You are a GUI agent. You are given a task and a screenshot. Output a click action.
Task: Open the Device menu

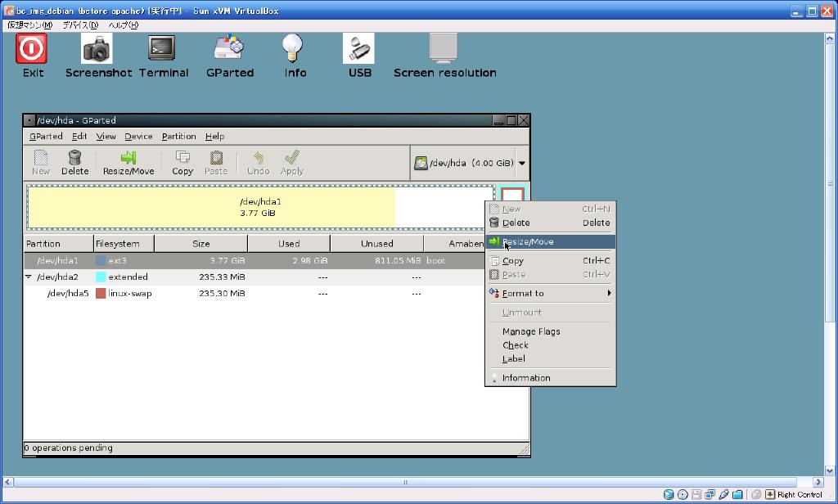click(x=138, y=137)
